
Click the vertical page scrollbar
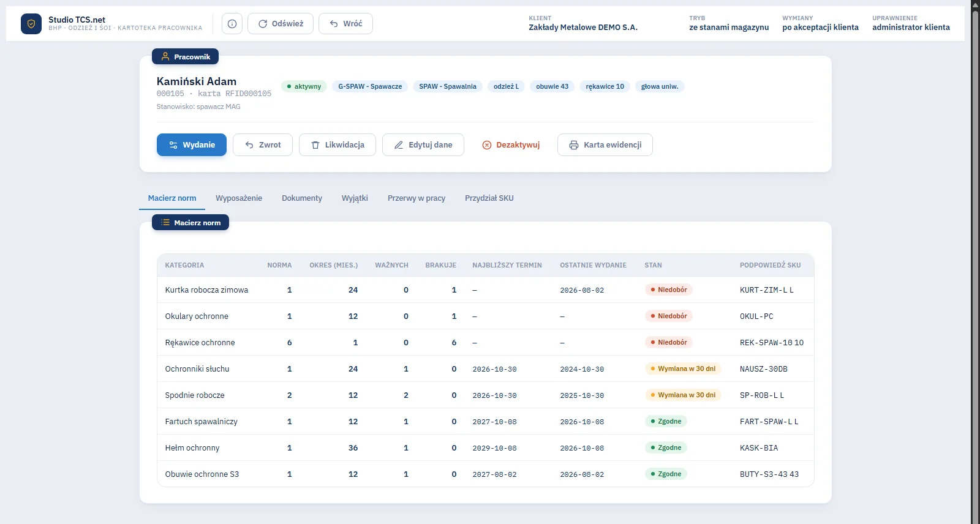pyautogui.click(x=975, y=262)
